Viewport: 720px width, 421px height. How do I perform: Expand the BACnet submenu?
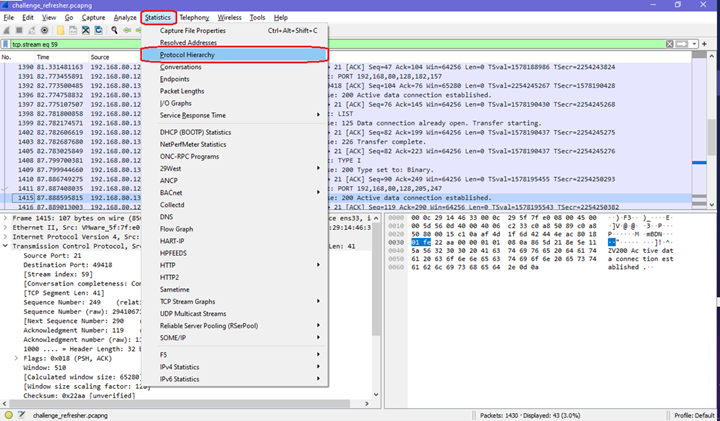pyautogui.click(x=235, y=193)
